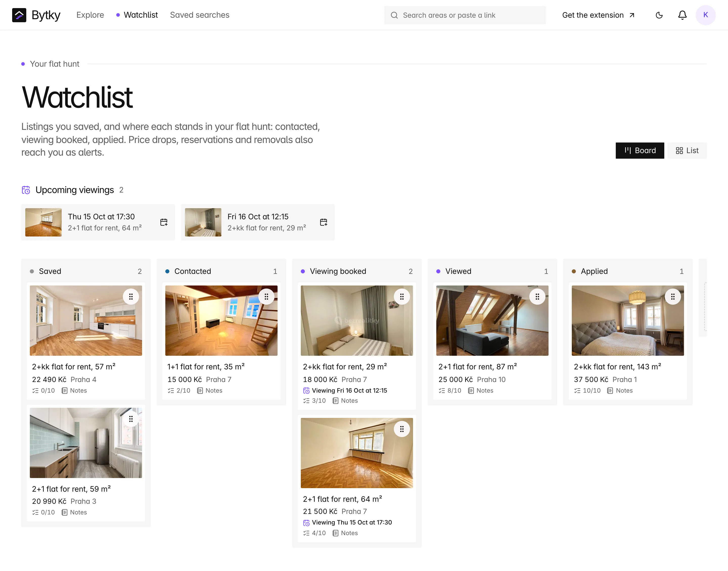
Task: Open checklist 0/10 on 59 m² flat
Action: click(x=43, y=512)
